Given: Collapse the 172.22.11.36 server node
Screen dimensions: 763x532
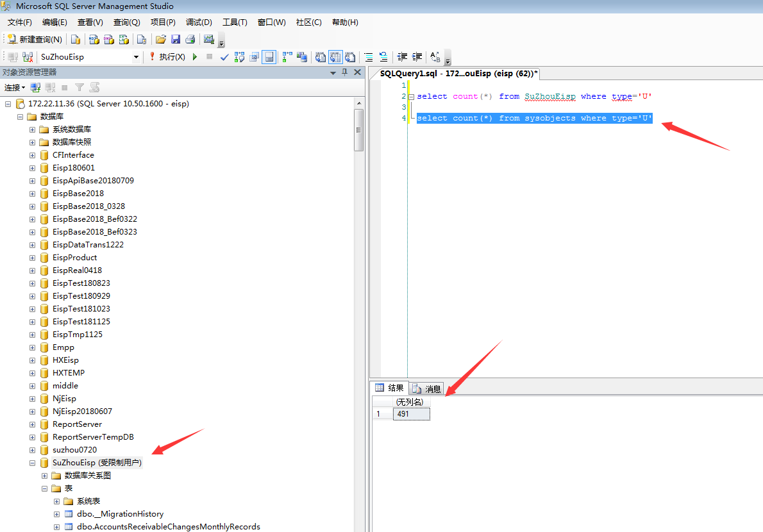Looking at the screenshot, I should pos(8,104).
